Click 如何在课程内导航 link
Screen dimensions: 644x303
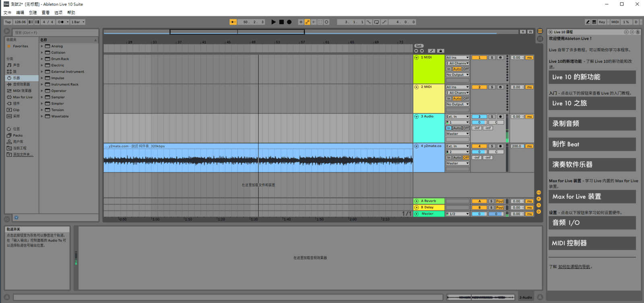[x=574, y=267]
